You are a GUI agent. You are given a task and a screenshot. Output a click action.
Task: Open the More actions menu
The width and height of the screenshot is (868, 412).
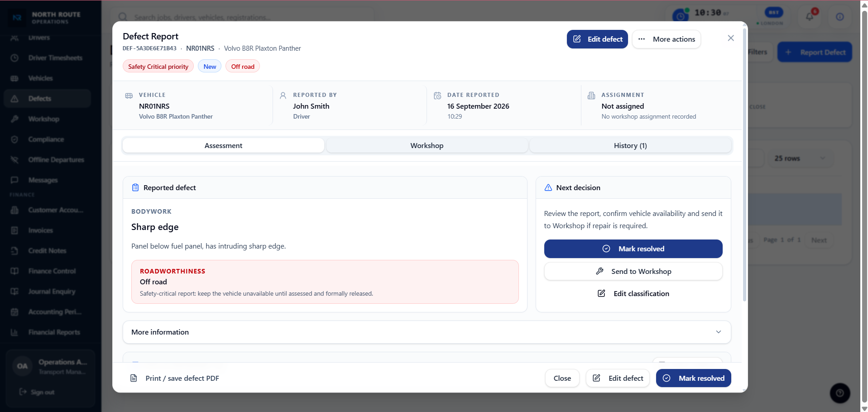coord(667,39)
